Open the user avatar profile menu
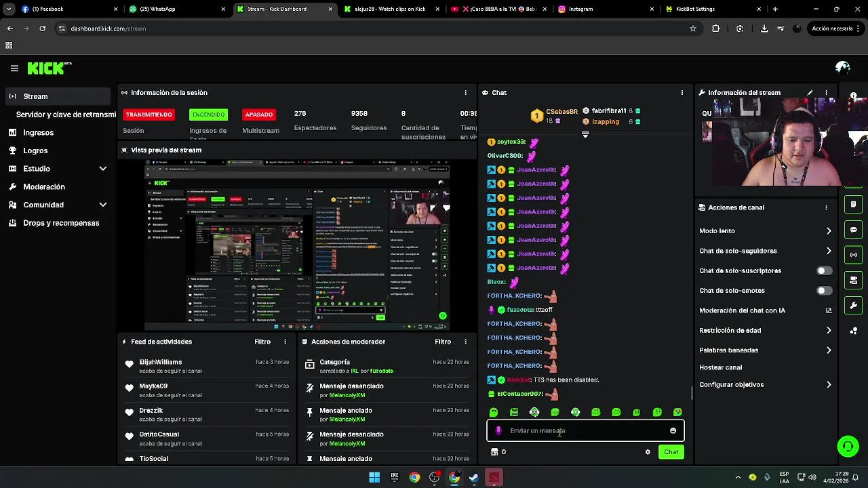Viewport: 868px width, 488px height. 843,67
